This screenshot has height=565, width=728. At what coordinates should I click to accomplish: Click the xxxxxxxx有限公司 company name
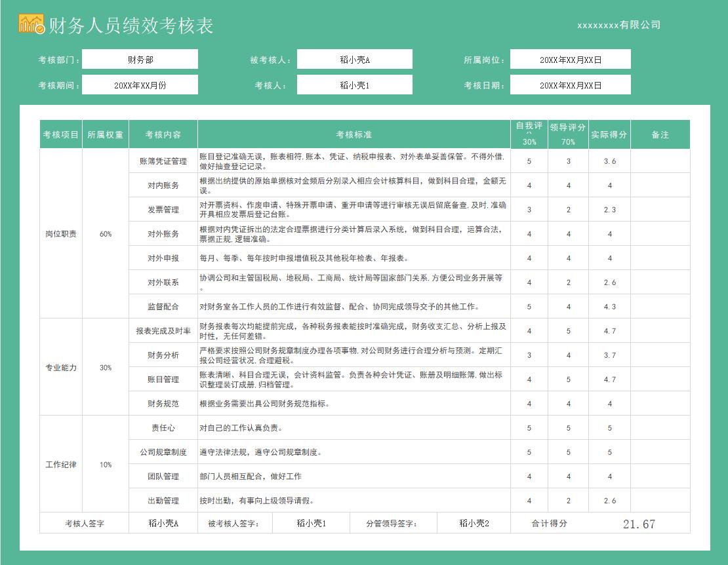[618, 25]
